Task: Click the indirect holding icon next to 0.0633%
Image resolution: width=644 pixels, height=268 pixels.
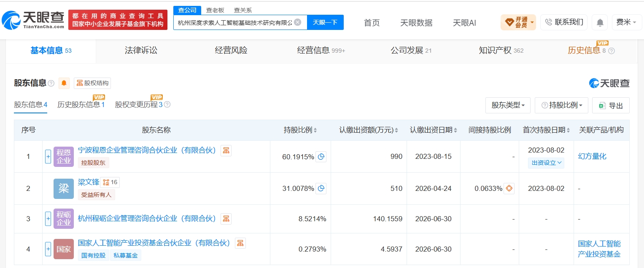Action: (509, 188)
